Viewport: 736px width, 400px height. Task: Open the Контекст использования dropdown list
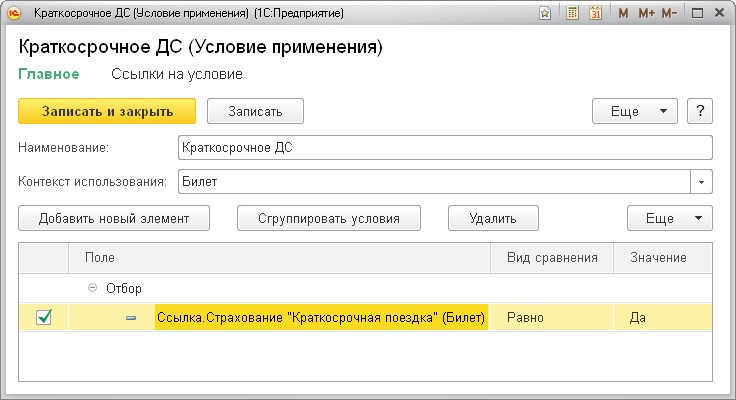point(702,182)
